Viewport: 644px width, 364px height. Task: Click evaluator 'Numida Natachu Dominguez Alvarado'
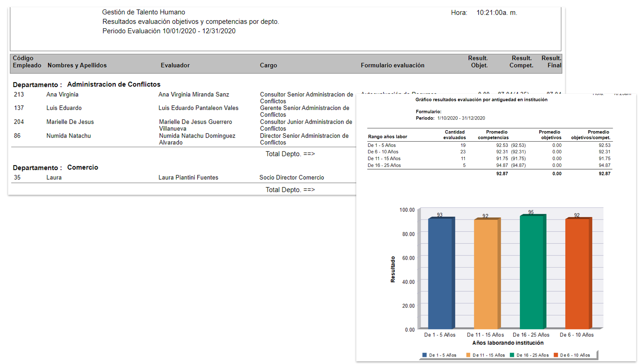tap(197, 139)
